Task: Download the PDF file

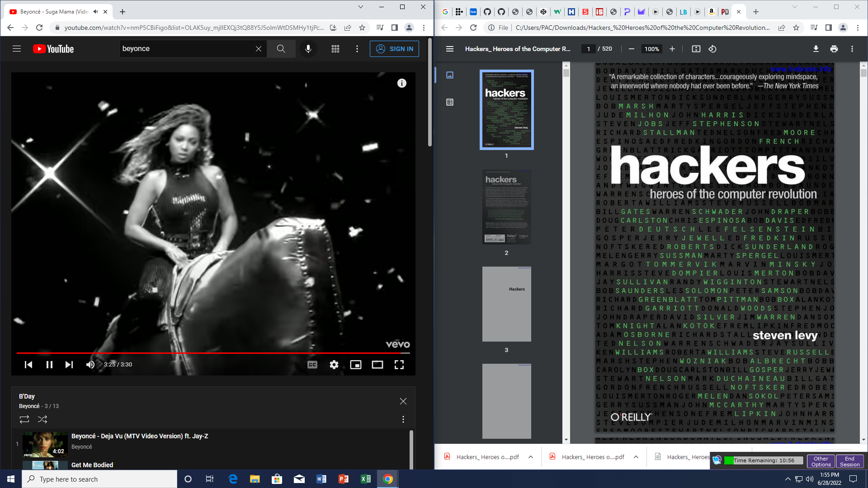Action: (x=816, y=49)
